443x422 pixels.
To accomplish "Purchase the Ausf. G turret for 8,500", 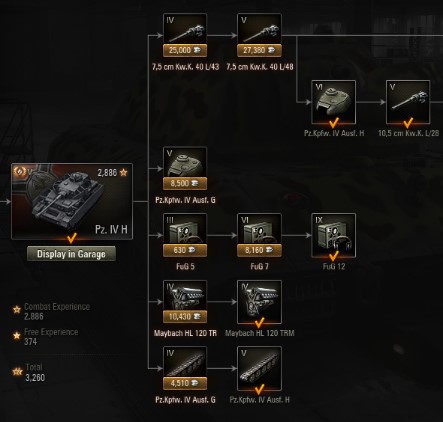I will [x=185, y=183].
